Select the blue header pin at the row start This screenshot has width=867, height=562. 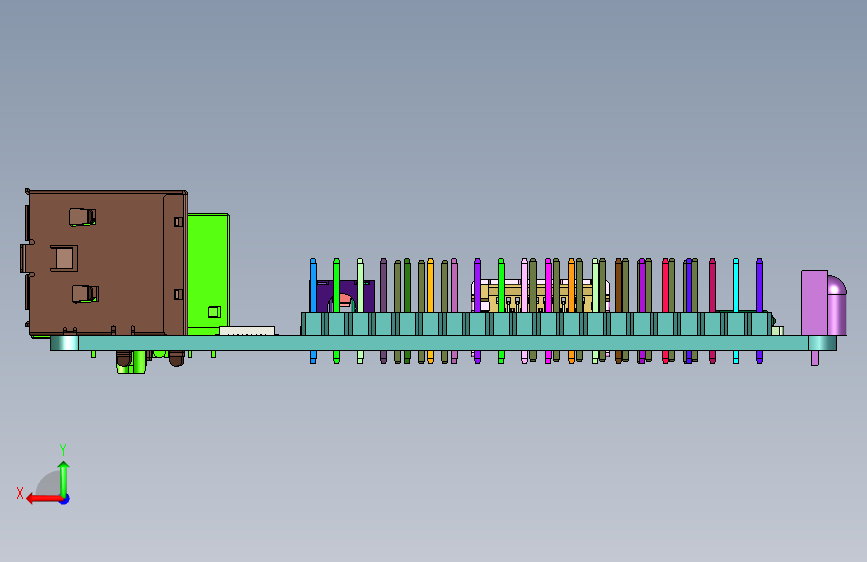click(313, 285)
